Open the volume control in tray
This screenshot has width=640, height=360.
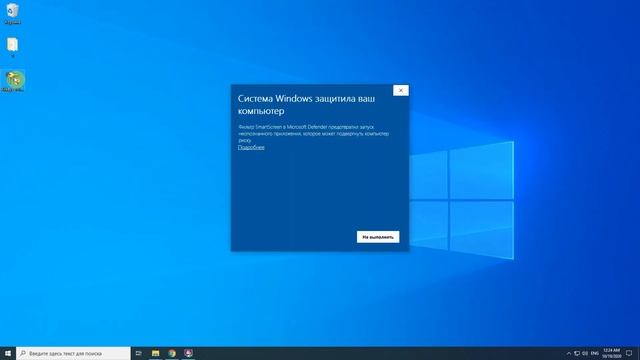point(585,353)
